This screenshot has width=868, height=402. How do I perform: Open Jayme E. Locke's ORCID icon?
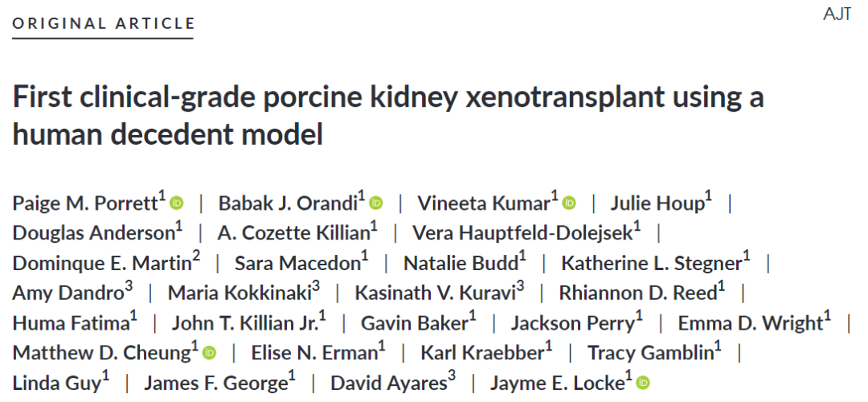tap(642, 384)
